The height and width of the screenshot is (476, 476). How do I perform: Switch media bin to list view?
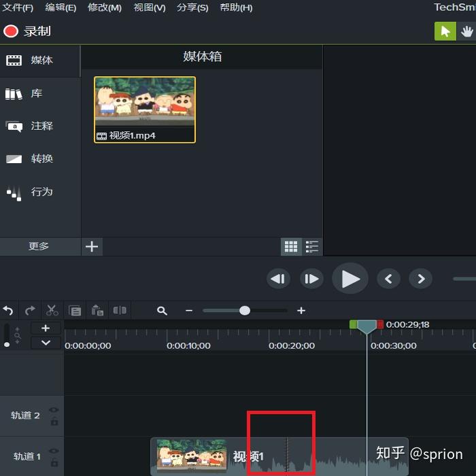311,246
